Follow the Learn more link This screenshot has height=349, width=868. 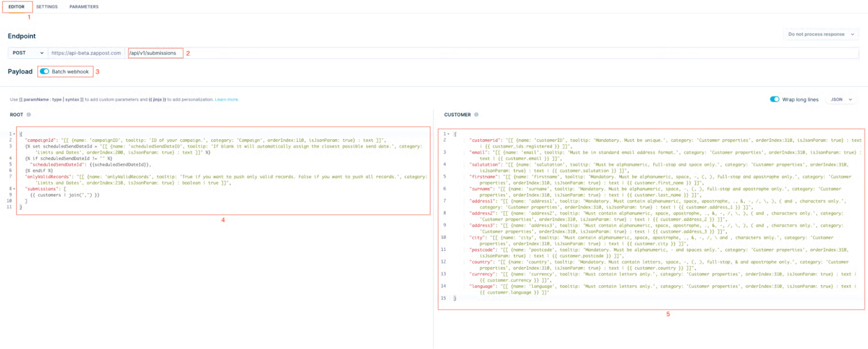click(x=227, y=99)
